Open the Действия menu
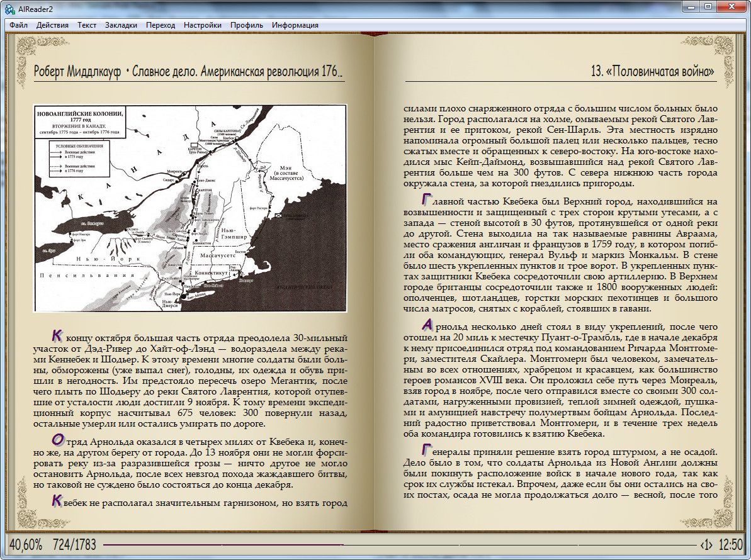Viewport: 751px width, 560px height. click(x=52, y=25)
